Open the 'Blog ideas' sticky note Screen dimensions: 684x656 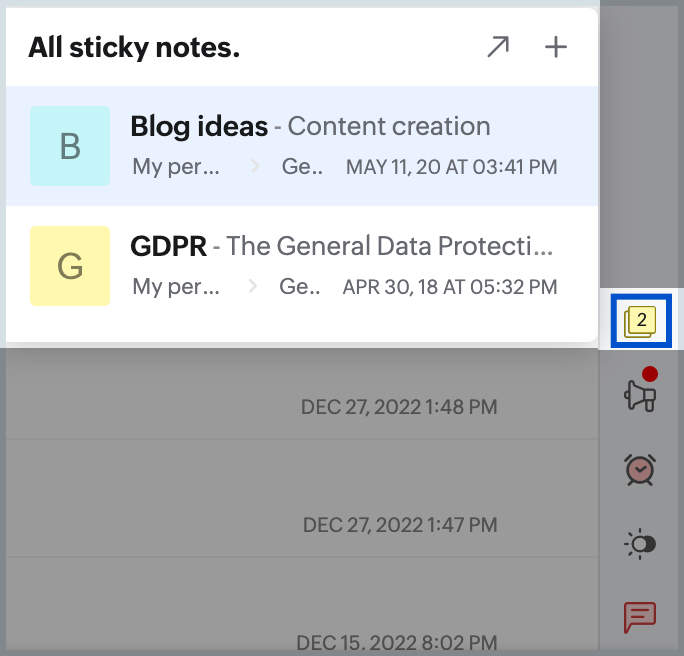pos(199,127)
